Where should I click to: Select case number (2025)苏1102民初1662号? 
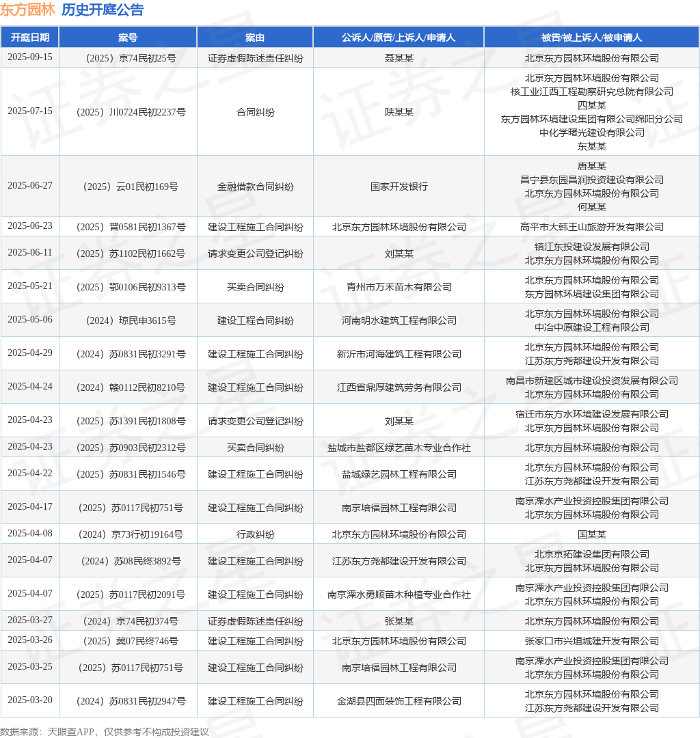point(131,254)
